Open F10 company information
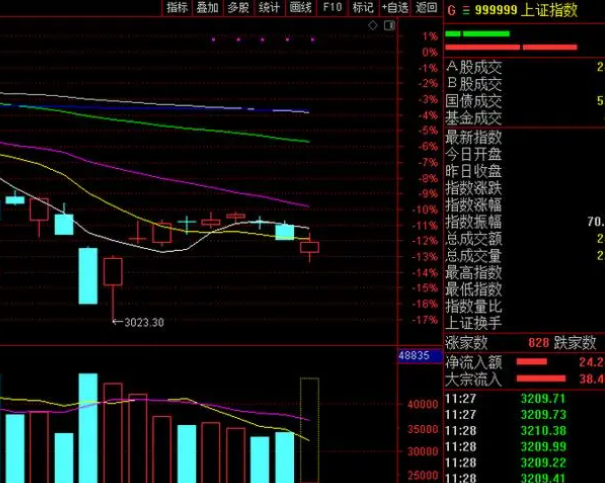Image resolution: width=605 pixels, height=483 pixels. [x=332, y=7]
